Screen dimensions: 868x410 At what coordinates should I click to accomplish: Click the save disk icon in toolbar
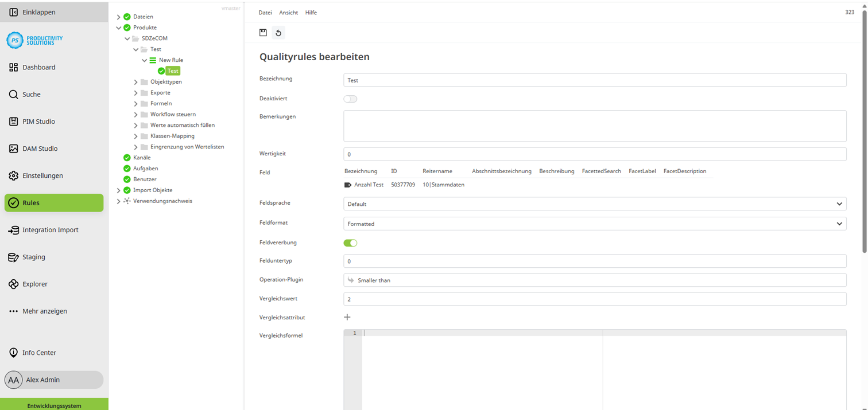pyautogui.click(x=263, y=33)
